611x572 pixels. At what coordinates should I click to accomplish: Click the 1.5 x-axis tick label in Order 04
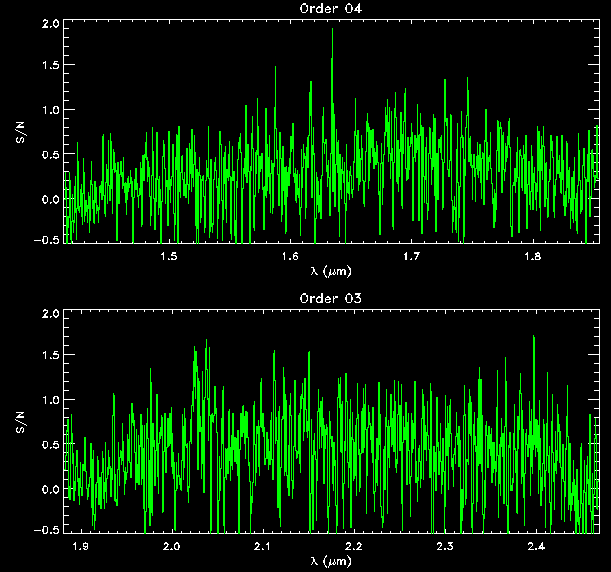click(169, 257)
